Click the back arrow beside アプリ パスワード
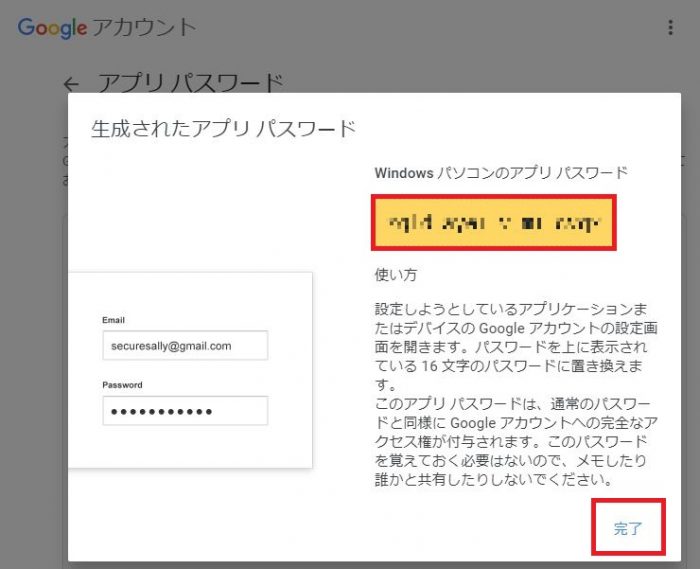The image size is (700, 569). [70, 84]
